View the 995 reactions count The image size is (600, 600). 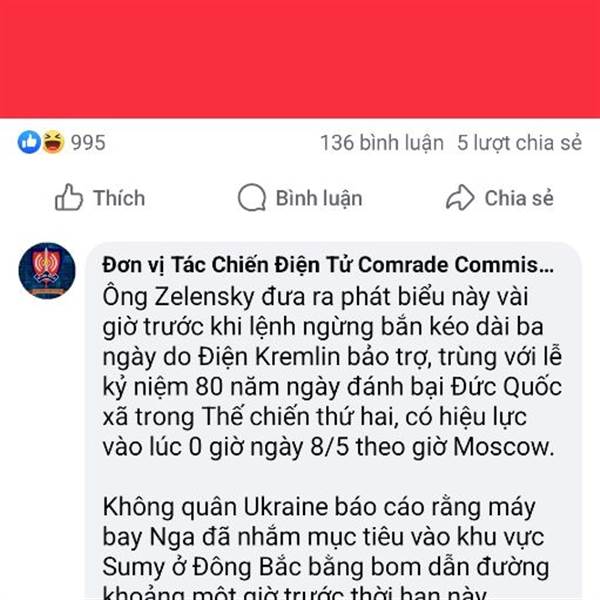pos(88,143)
